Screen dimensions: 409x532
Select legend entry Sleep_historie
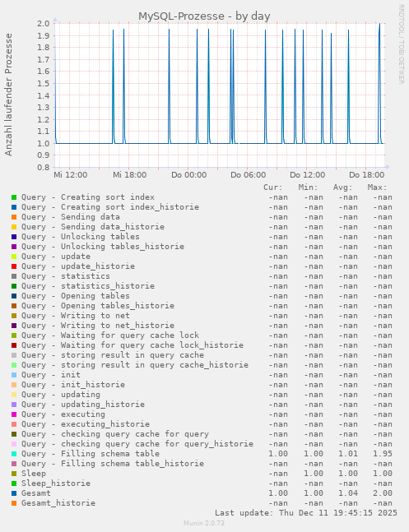click(x=56, y=483)
